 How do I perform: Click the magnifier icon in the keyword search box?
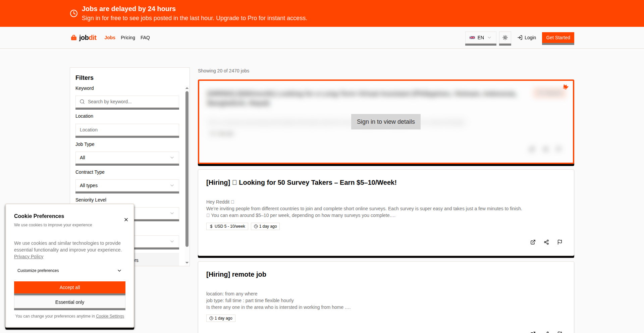click(x=83, y=101)
